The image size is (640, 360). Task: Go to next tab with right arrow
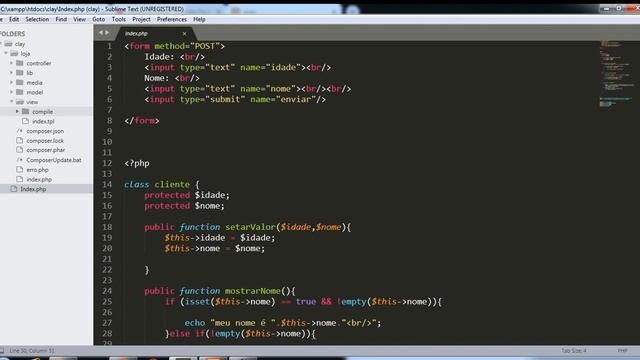point(107,33)
